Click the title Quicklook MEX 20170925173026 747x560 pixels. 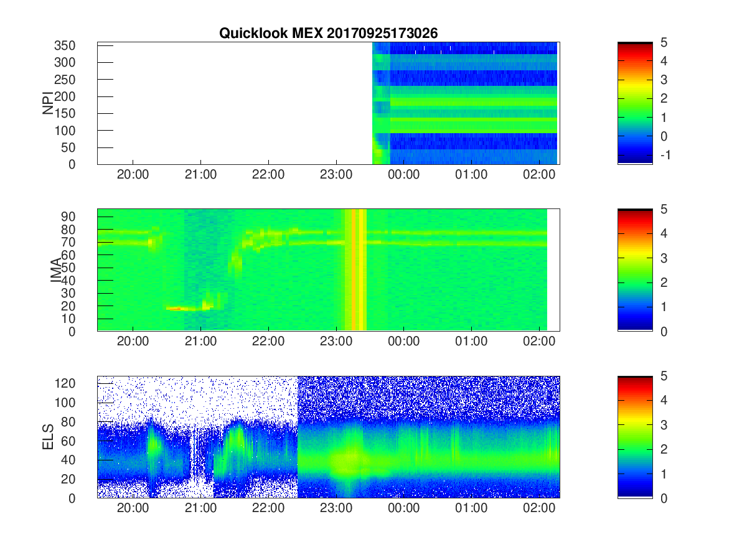point(329,34)
